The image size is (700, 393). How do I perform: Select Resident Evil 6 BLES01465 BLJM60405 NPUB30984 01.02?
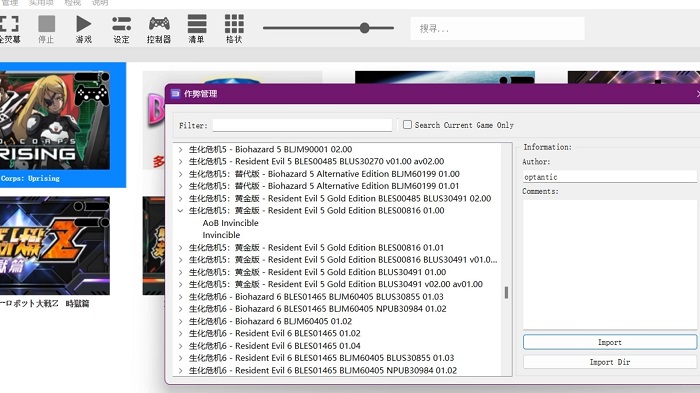click(x=323, y=370)
